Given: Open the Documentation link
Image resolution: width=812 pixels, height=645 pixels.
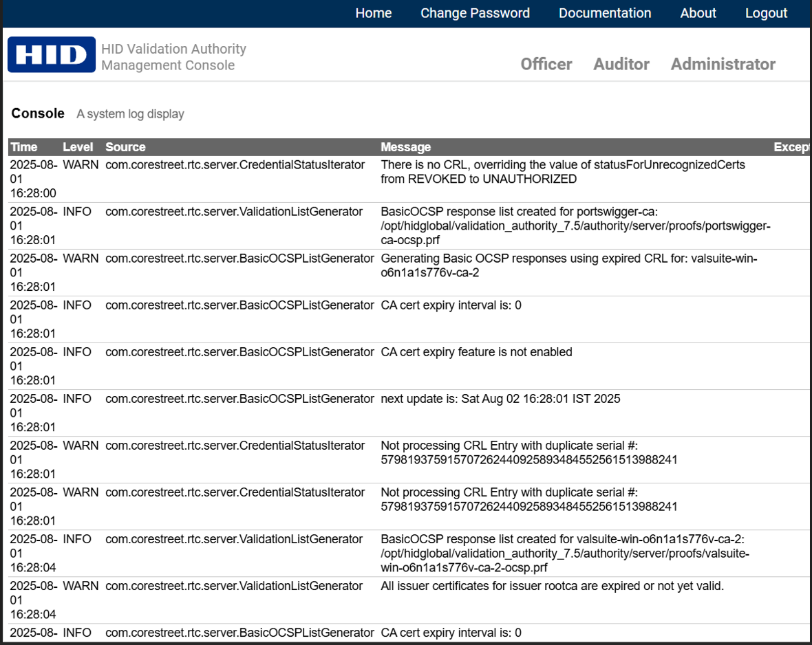Looking at the screenshot, I should click(604, 13).
